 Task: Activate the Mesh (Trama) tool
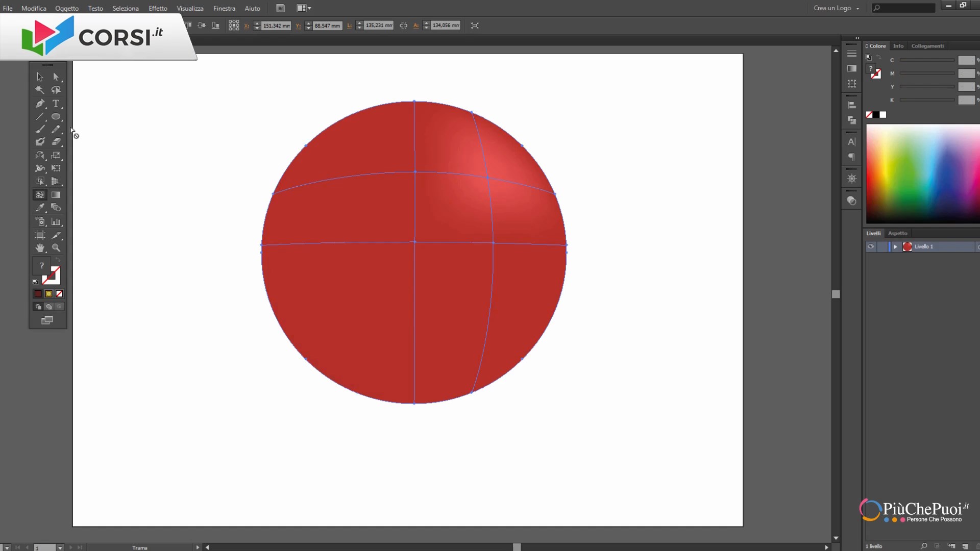pos(40,195)
